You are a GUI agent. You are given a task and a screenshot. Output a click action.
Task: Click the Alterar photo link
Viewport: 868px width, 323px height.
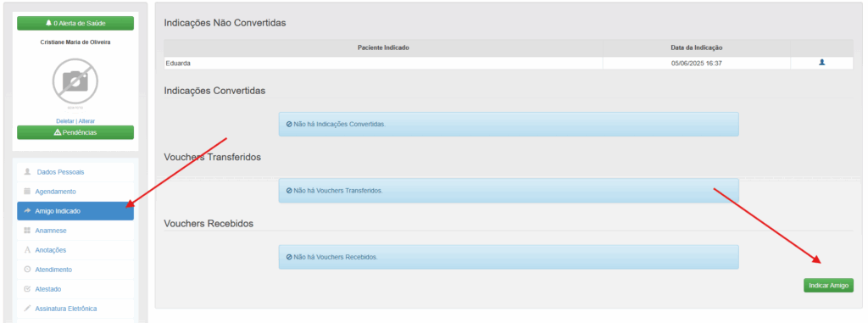coord(86,120)
